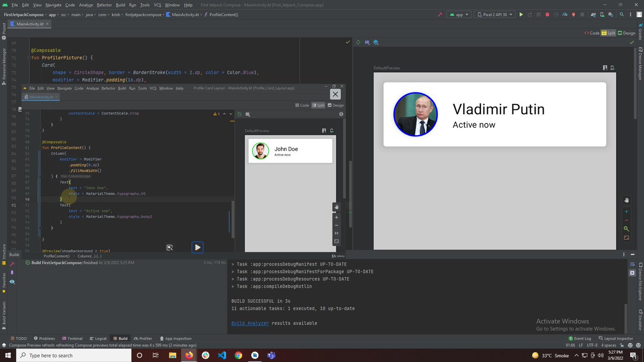This screenshot has height=362, width=644.
Task: Open the SDK Manager toolbar icon
Action: tap(611, 14)
